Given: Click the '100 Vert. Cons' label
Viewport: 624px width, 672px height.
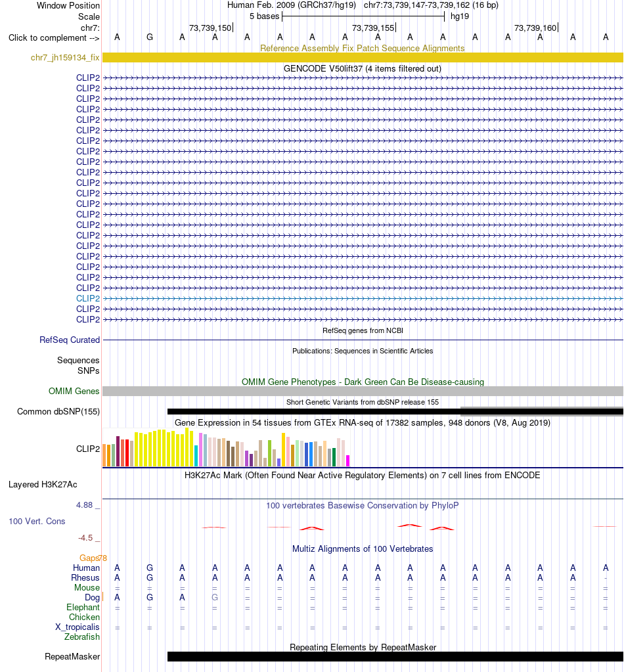Looking at the screenshot, I should pyautogui.click(x=37, y=521).
